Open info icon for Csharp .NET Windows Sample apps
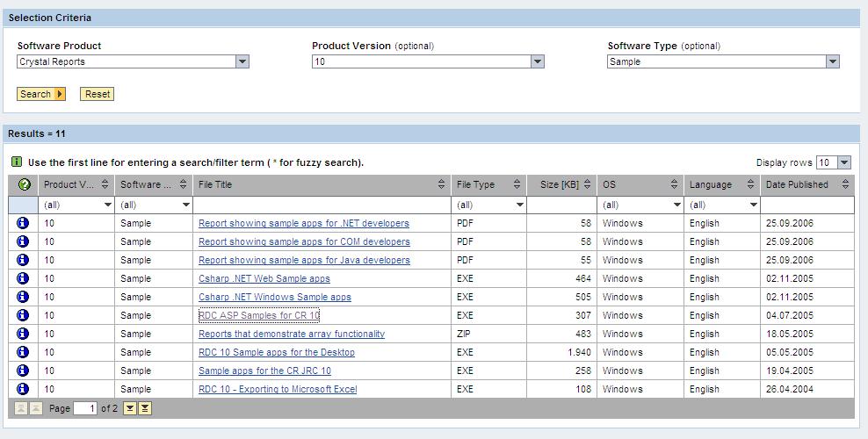This screenshot has width=868, height=439. click(23, 297)
